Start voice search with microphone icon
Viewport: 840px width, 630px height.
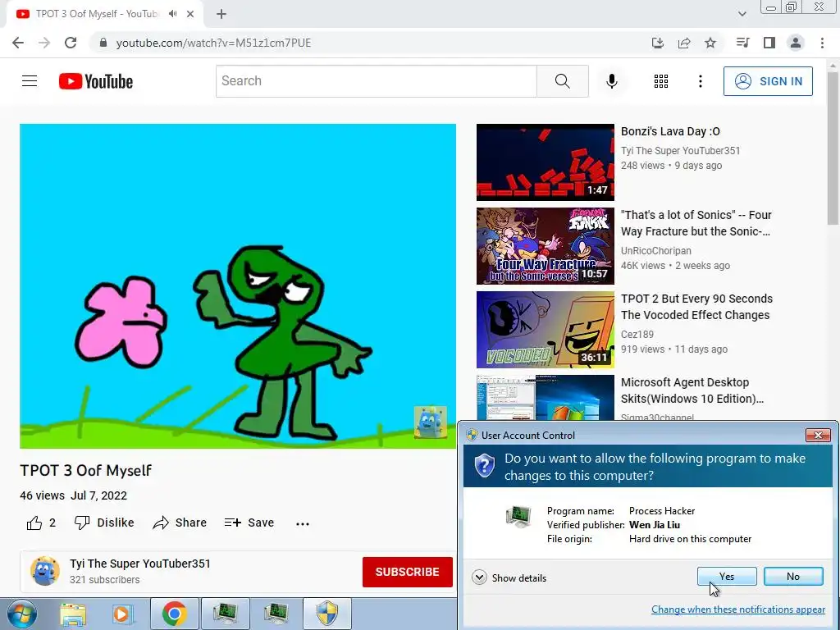[x=611, y=81]
